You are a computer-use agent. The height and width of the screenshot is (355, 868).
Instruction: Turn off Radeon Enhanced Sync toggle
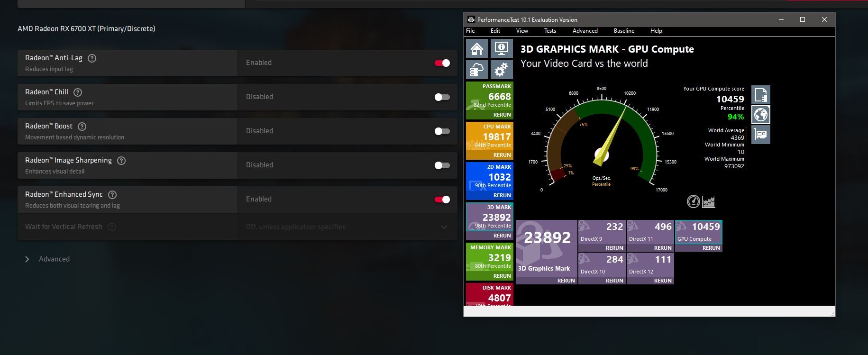(442, 200)
